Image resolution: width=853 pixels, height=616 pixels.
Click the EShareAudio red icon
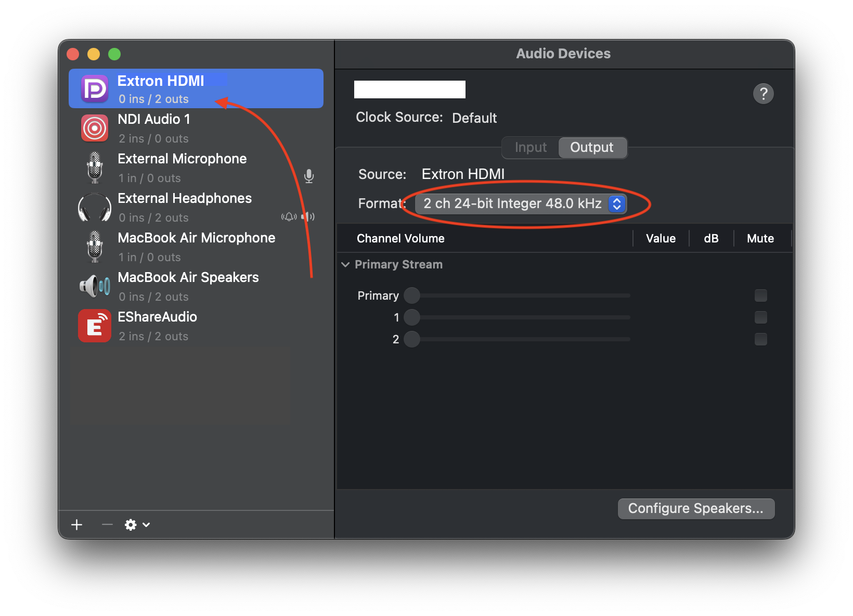click(95, 326)
